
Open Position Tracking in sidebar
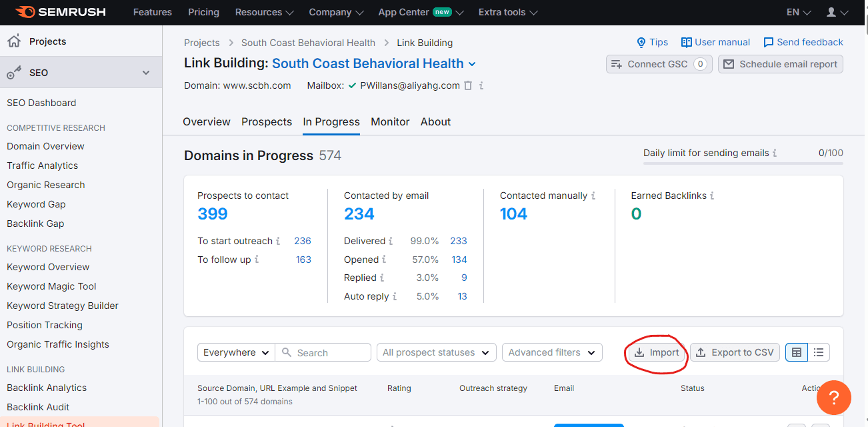click(45, 325)
